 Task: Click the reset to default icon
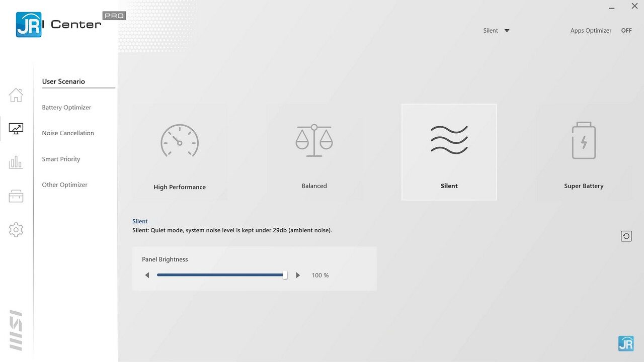626,236
